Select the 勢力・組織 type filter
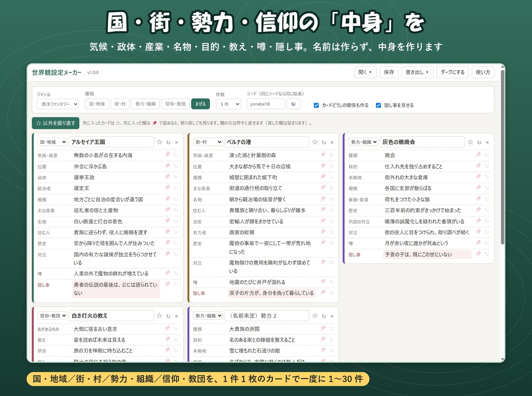532x396 pixels. coord(146,104)
